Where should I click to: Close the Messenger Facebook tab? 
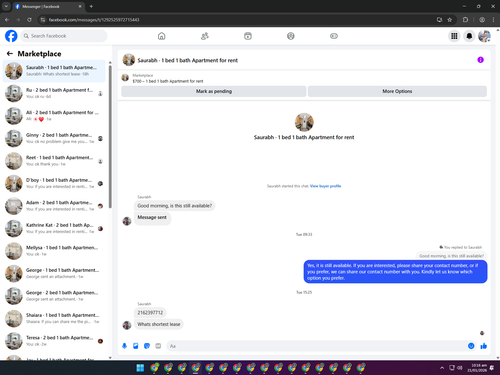pyautogui.click(x=80, y=6)
